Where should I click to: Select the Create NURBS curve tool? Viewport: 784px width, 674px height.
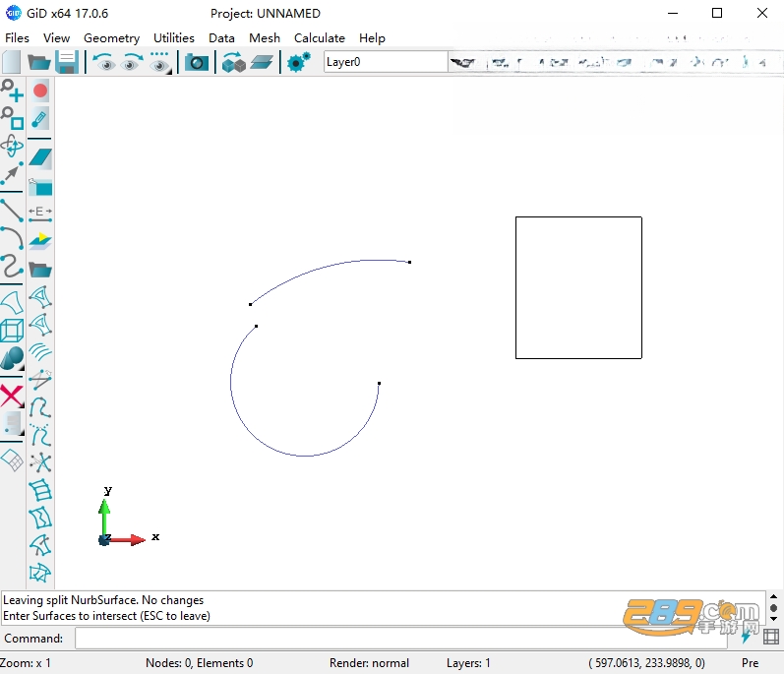(12, 266)
